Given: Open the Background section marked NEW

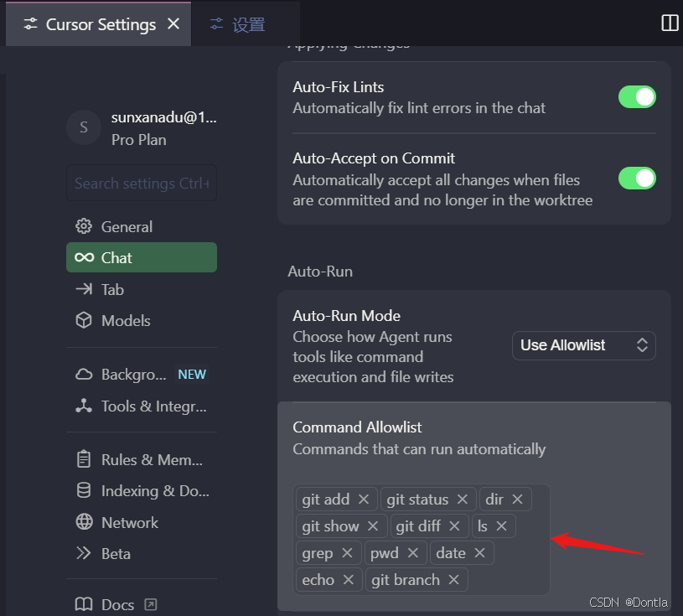Looking at the screenshot, I should (142, 375).
